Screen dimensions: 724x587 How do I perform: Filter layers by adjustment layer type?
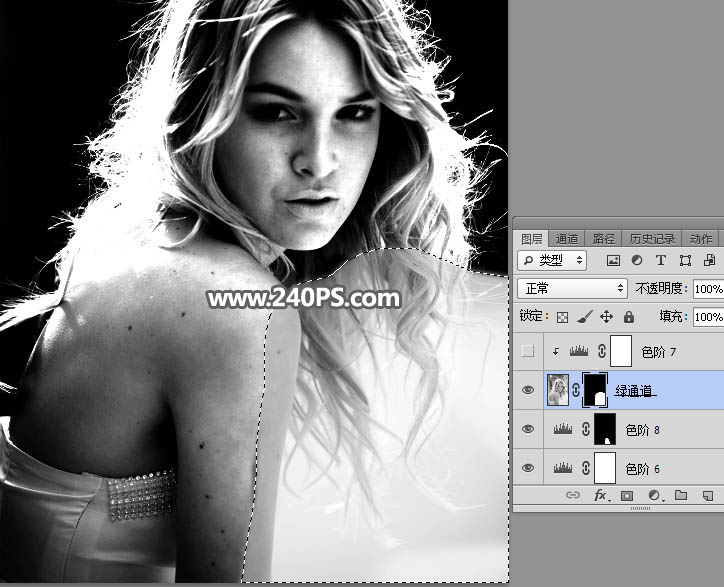coord(637,260)
